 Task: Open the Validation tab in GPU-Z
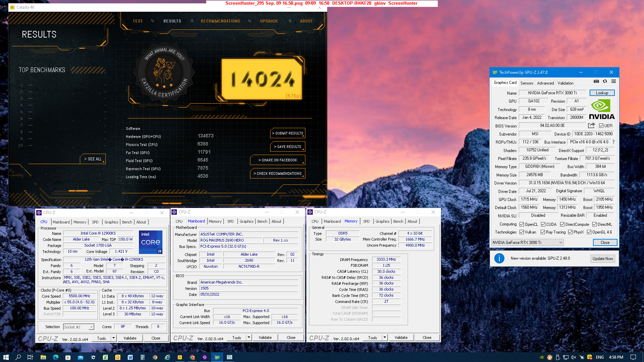(x=565, y=83)
